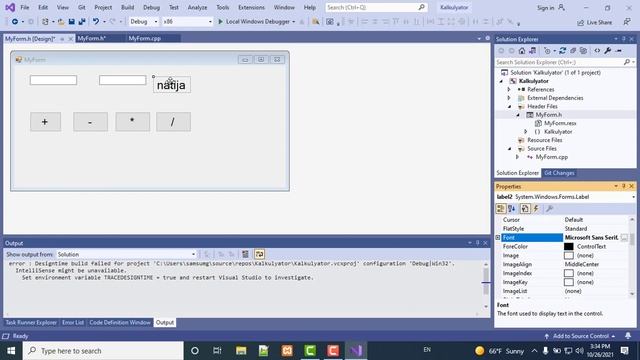Click Properties wrench icon in Solution Explorer
This screenshot has width=640, height=360.
click(608, 51)
